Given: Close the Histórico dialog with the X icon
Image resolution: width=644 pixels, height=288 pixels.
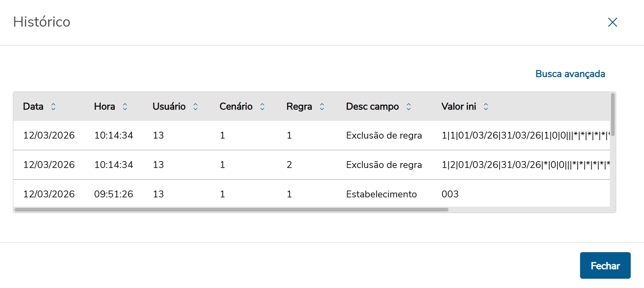Looking at the screenshot, I should (612, 22).
